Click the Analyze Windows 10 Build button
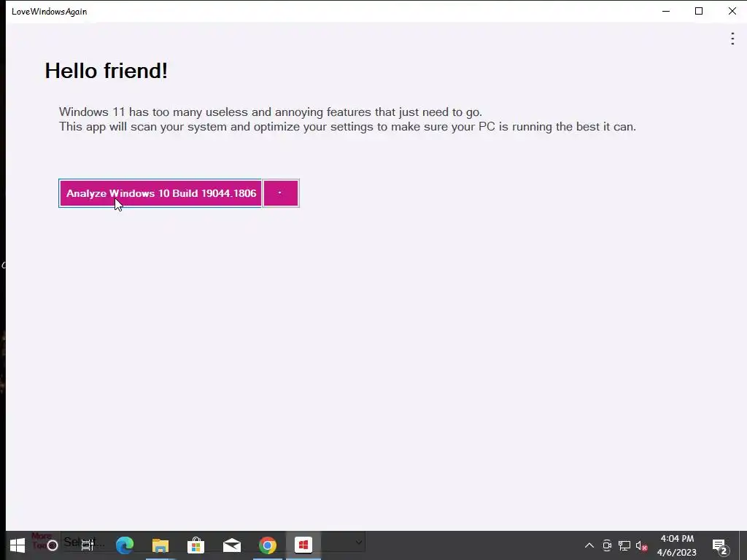 (160, 193)
